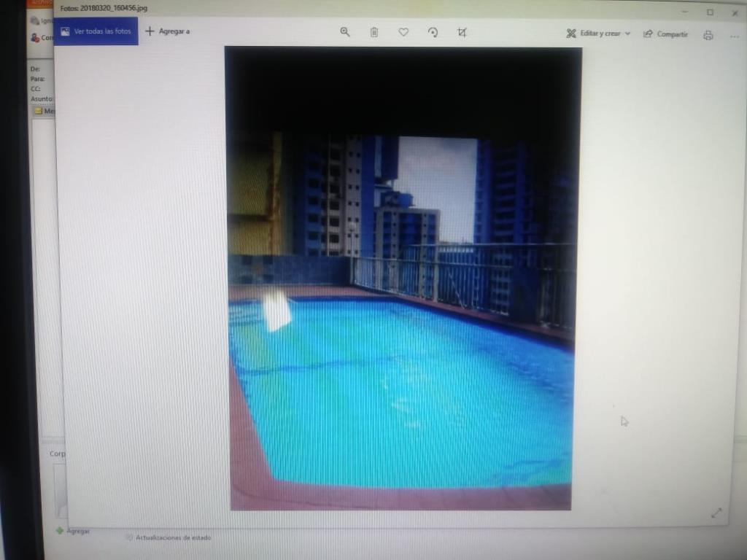Maximize the Fotos window

710,12
